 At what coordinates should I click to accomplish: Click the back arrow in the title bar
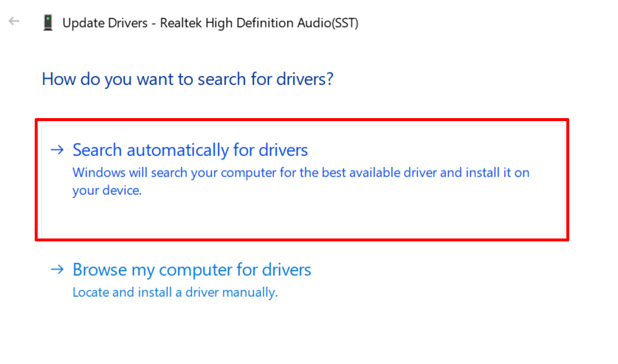coord(13,21)
